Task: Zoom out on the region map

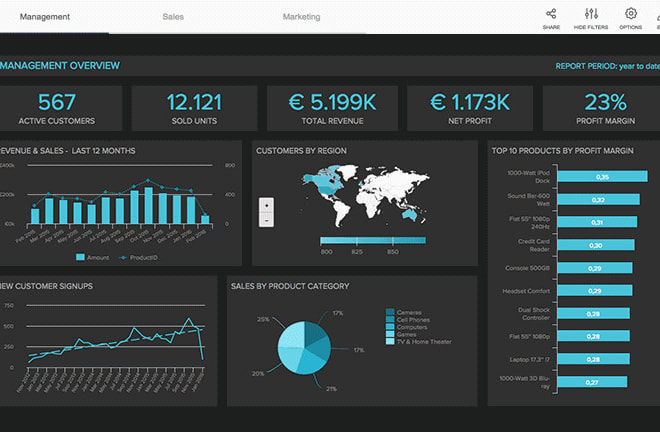Action: point(265,219)
